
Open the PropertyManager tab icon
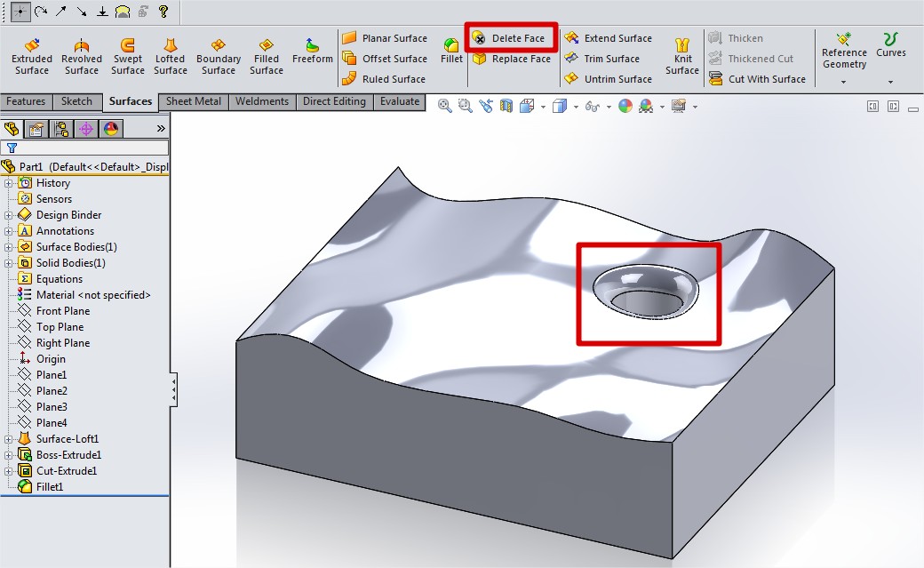[x=36, y=129]
